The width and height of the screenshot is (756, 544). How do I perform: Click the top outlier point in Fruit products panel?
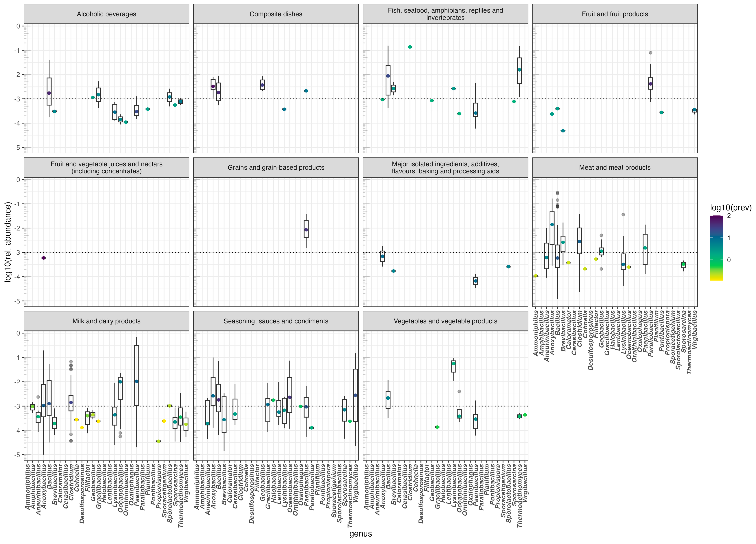click(x=650, y=53)
